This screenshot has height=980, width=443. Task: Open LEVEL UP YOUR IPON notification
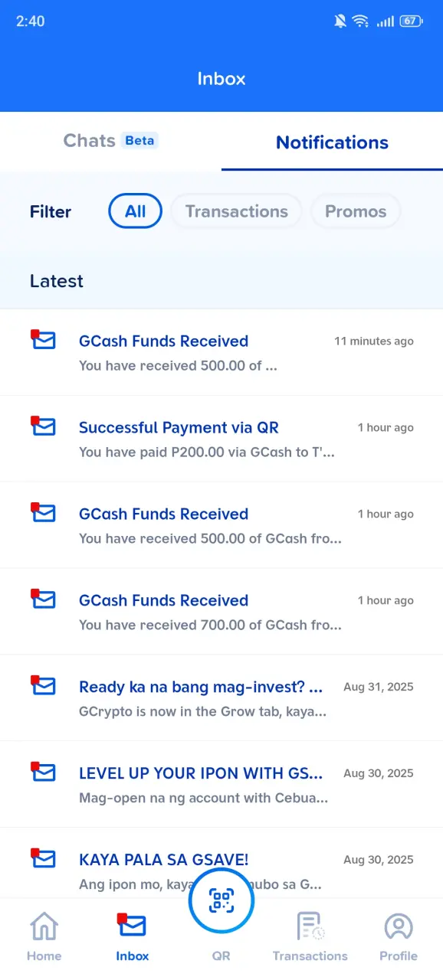(221, 785)
